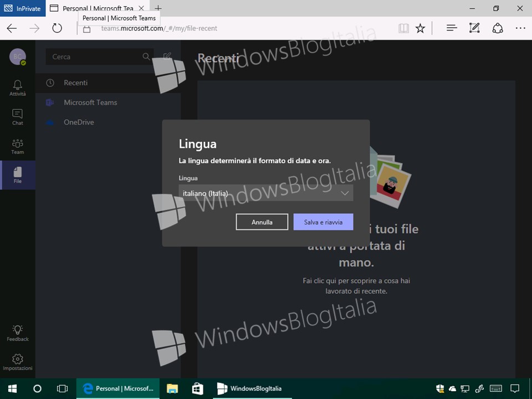Viewport: 532px width, 399px height.
Task: Click the InPrivate indicator badge
Action: pyautogui.click(x=22, y=8)
